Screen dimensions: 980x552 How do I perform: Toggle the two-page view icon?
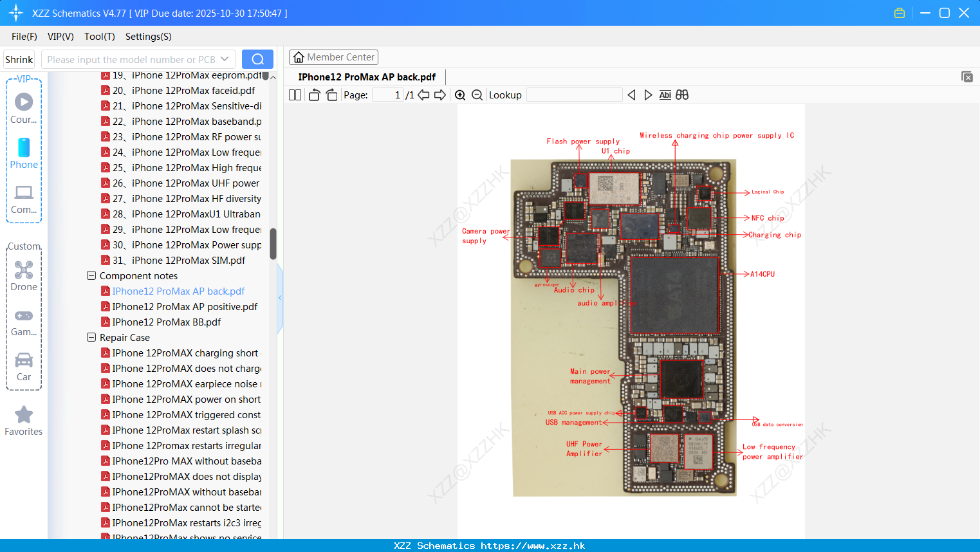[295, 95]
